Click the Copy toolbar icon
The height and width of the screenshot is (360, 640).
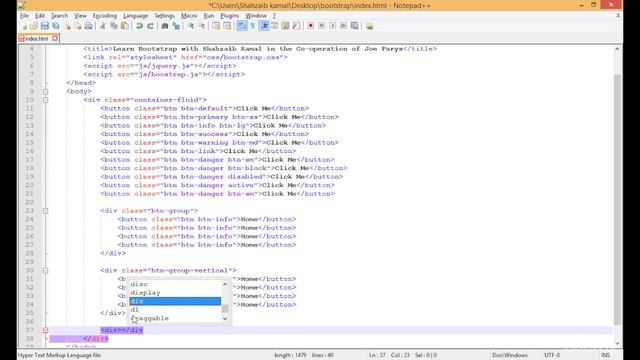(114, 26)
